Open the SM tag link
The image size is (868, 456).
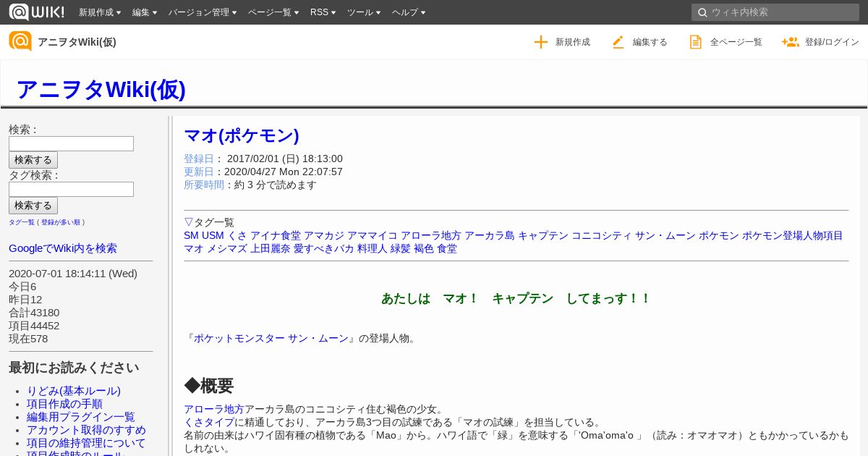click(x=191, y=235)
